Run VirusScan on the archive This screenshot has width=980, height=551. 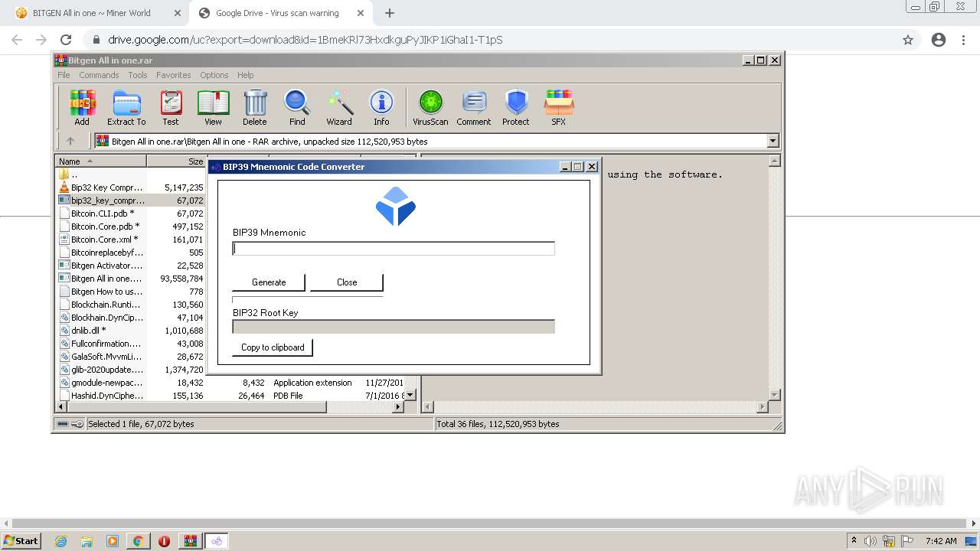(430, 107)
